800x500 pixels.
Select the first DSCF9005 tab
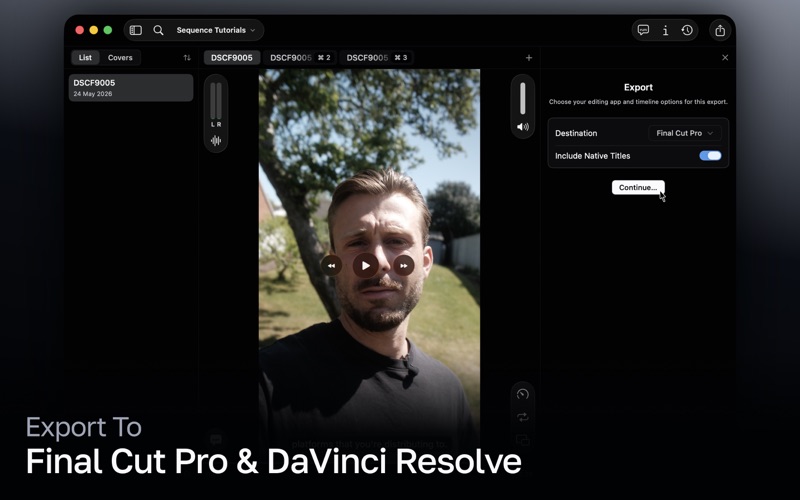(232, 58)
